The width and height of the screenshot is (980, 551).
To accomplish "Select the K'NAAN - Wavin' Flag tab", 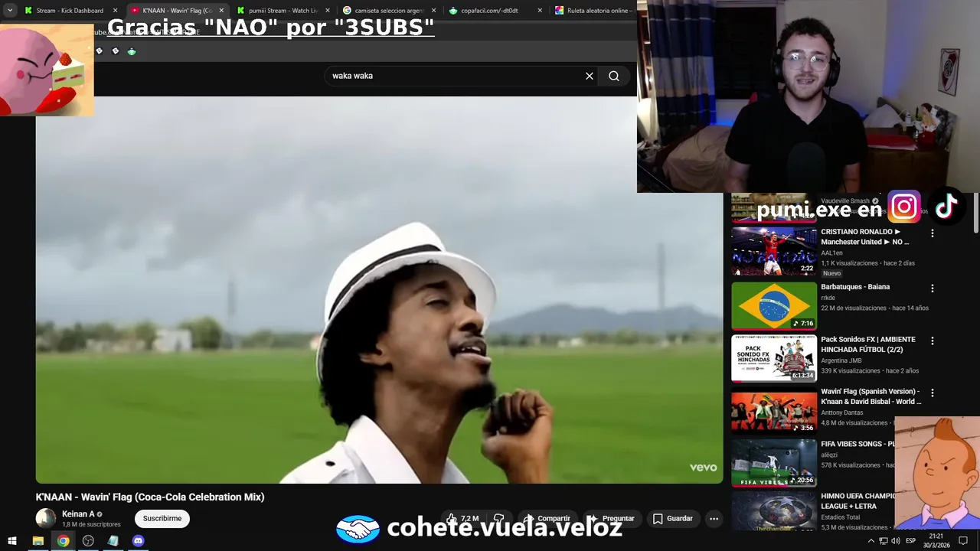I will [x=178, y=11].
